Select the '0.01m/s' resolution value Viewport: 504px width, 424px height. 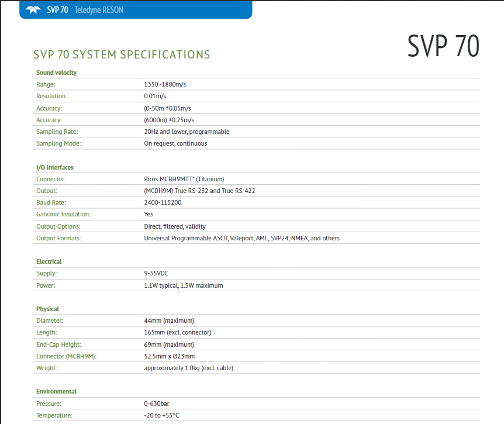pos(155,96)
